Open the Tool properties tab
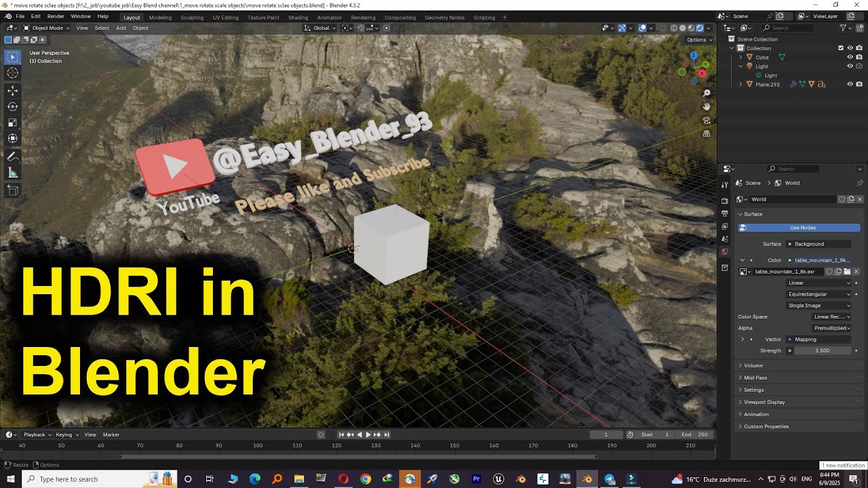 click(x=725, y=184)
